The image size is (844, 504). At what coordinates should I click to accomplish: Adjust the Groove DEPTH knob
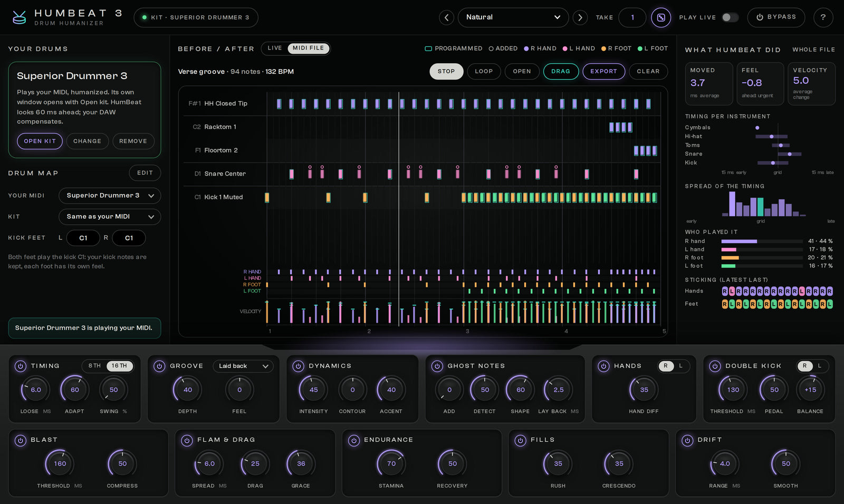pos(187,390)
